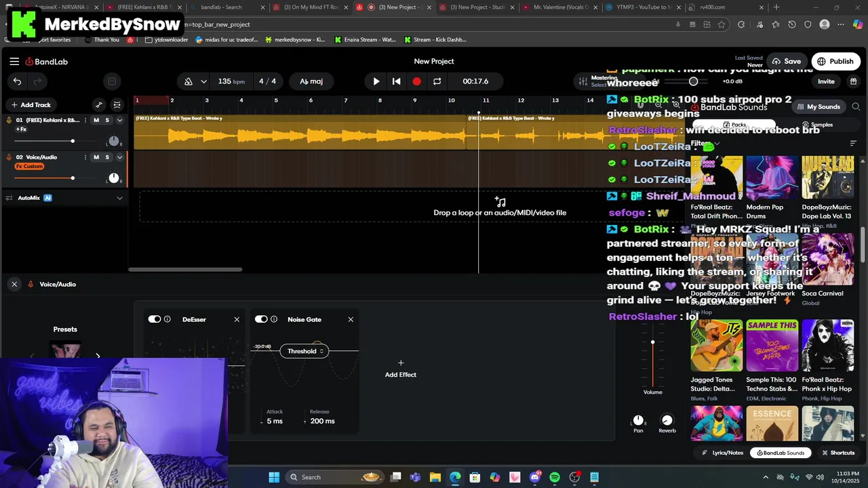Click the sort list icon in Sounds panel
Image resolution: width=868 pixels, height=488 pixels.
tap(853, 144)
